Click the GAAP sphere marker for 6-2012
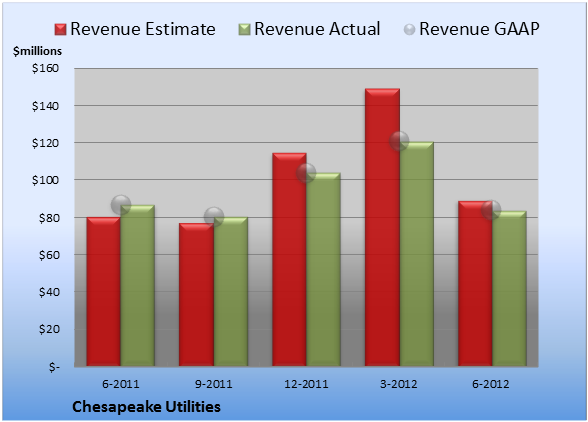Screen dimensions: 588x422 pos(491,210)
